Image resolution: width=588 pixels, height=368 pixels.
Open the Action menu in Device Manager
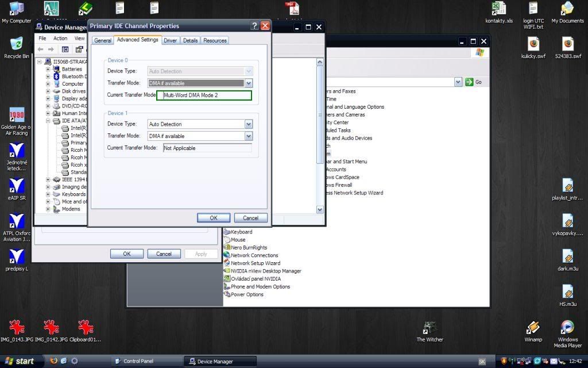60,39
